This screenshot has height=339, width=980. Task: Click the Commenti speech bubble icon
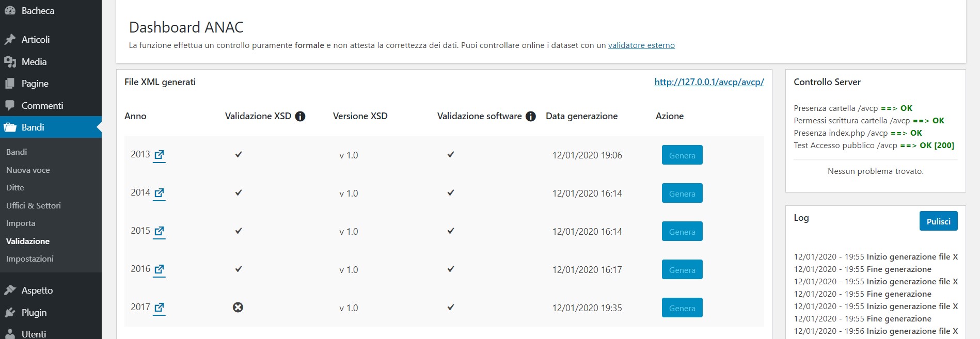10,105
